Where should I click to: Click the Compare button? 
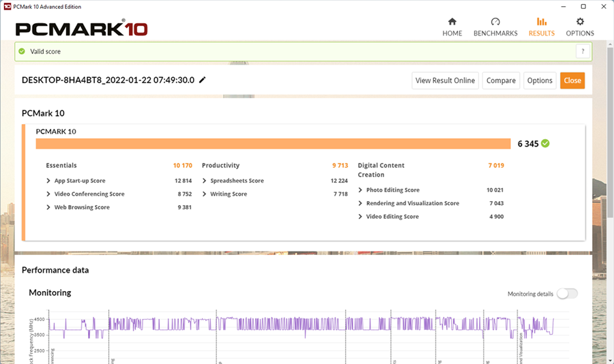tap(501, 80)
